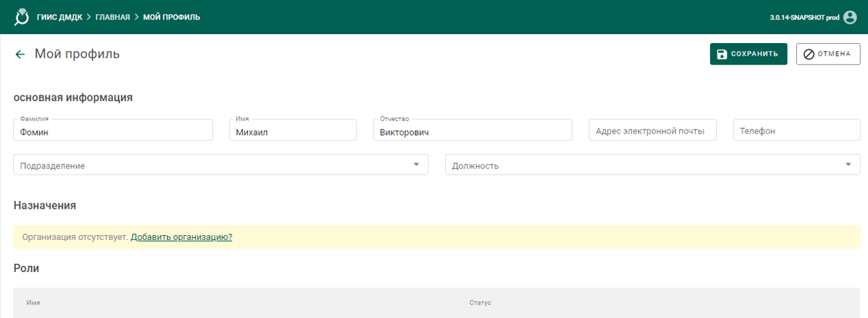Click the МОЙ ПРОФИЛЬ breadcrumb
Screen dimensions: 868x318
click(x=171, y=17)
